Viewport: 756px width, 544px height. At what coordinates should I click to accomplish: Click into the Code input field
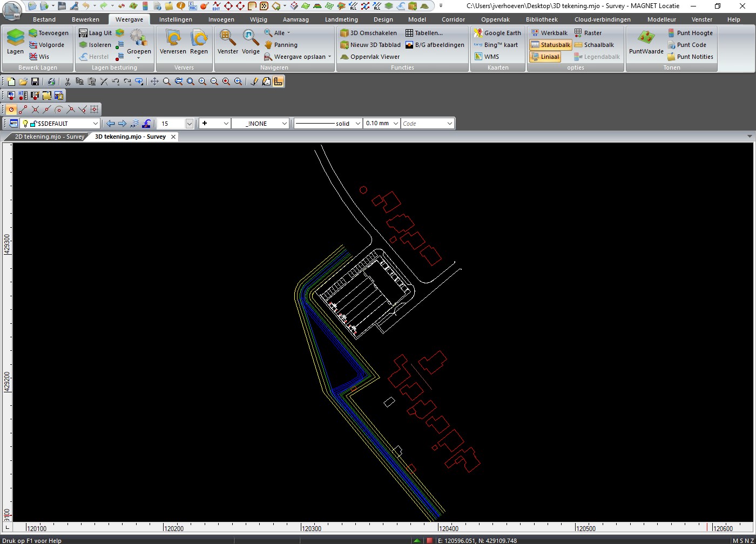point(423,124)
